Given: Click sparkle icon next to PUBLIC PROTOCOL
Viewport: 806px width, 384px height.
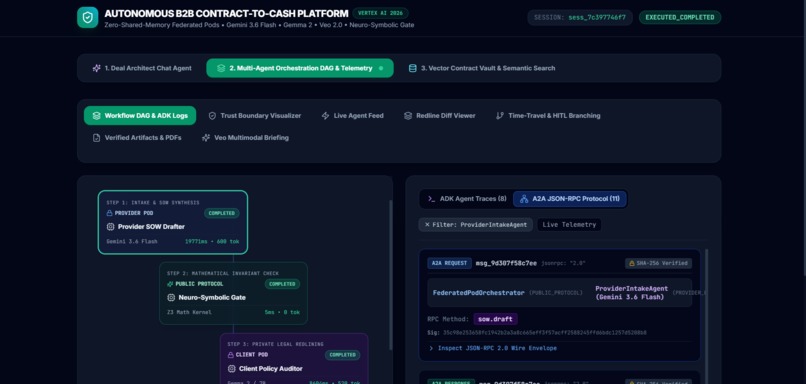Looking at the screenshot, I should 170,284.
